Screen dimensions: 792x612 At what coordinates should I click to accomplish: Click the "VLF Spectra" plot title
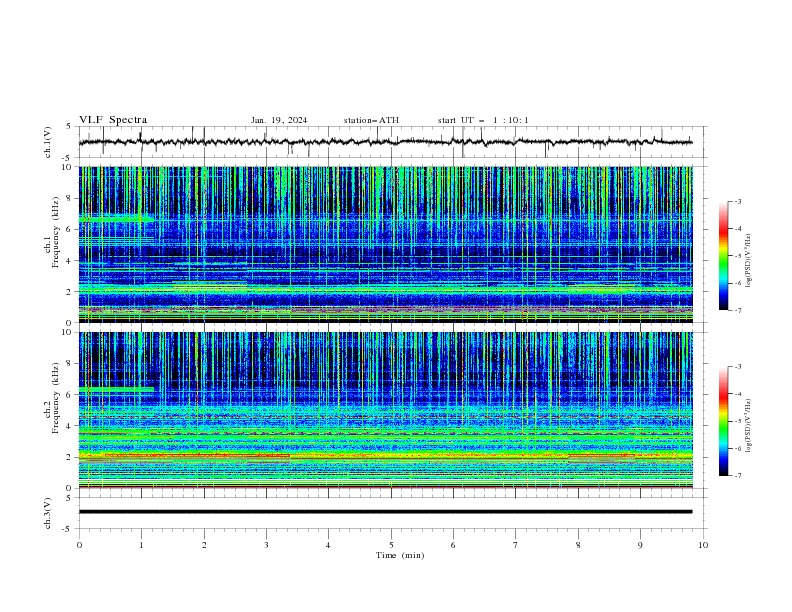click(113, 120)
